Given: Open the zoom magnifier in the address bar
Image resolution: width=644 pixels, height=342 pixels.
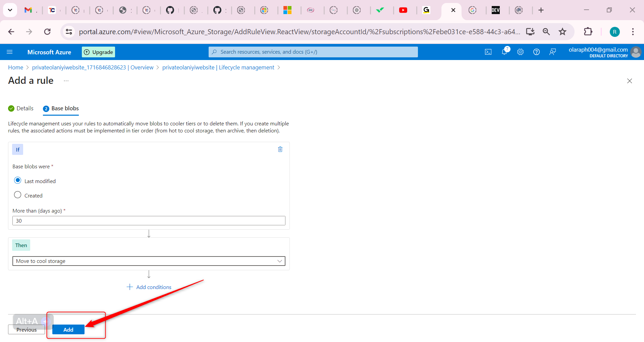Looking at the screenshot, I should pos(546,32).
